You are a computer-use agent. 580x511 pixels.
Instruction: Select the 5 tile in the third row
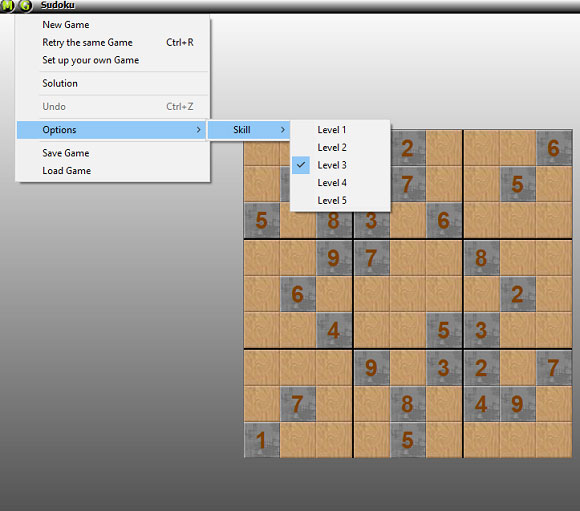point(262,220)
